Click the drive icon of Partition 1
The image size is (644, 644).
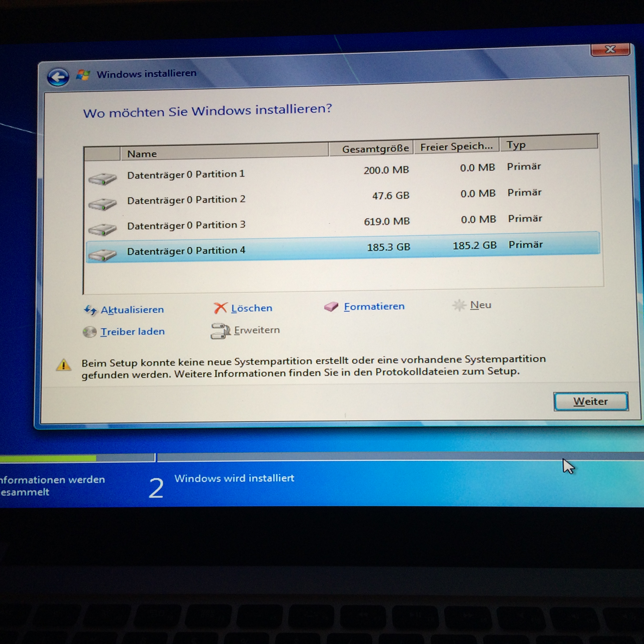(102, 178)
